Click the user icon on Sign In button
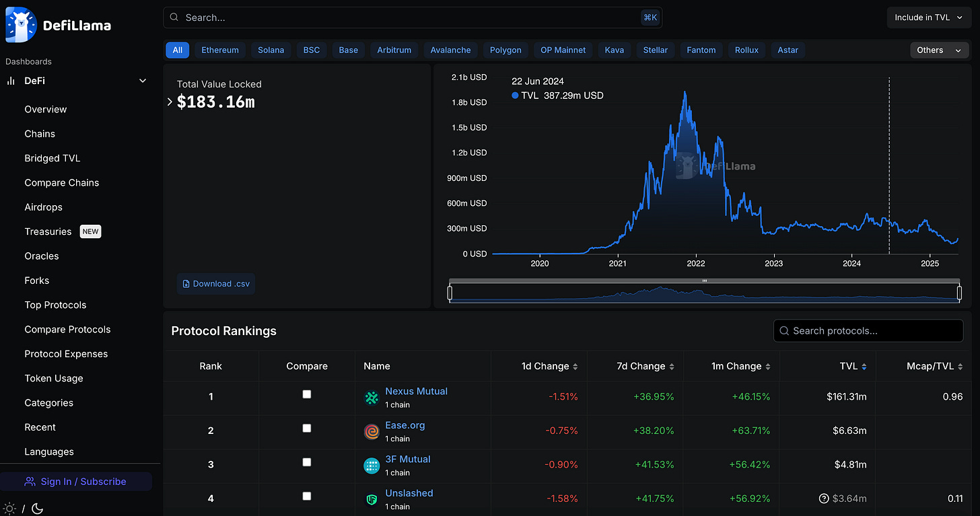 (x=30, y=482)
